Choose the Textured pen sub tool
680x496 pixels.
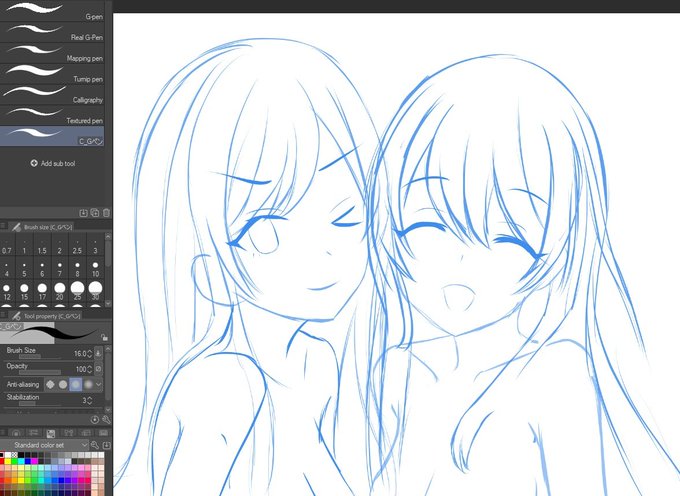[x=52, y=115]
